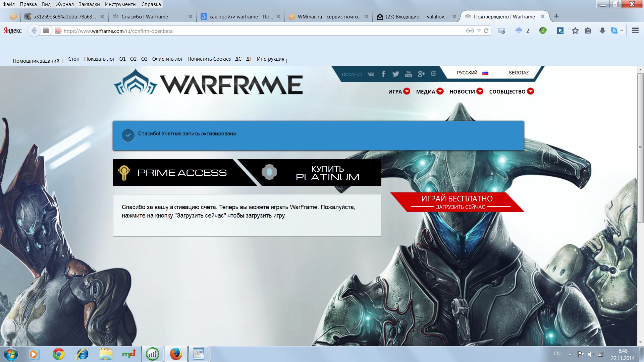
Task: Toggle reader mode glasses icon in address bar
Action: [x=470, y=31]
